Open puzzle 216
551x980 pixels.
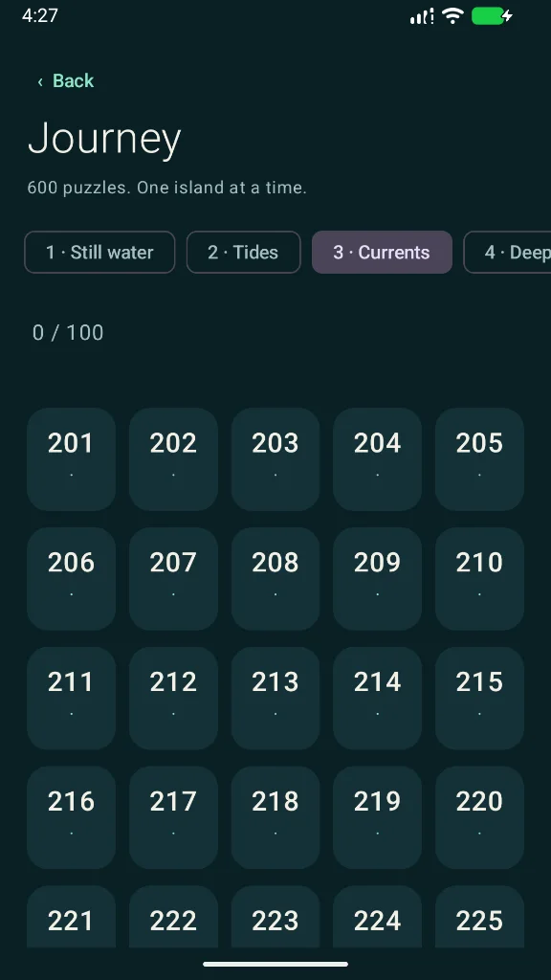pyautogui.click(x=71, y=817)
